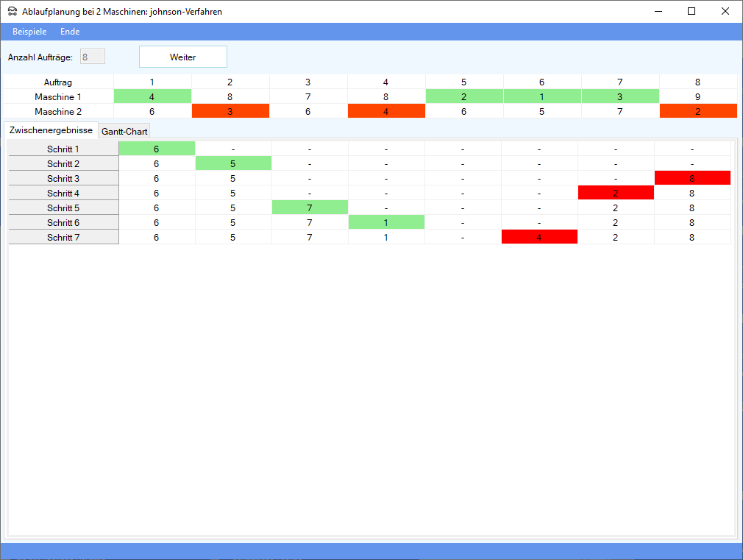Click green cell with value 1 in Schritt 6

click(386, 222)
